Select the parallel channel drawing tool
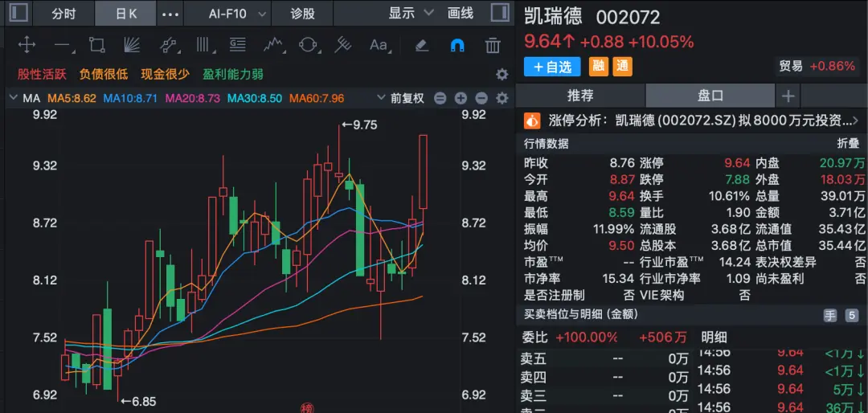This screenshot has width=868, height=413. [168, 45]
